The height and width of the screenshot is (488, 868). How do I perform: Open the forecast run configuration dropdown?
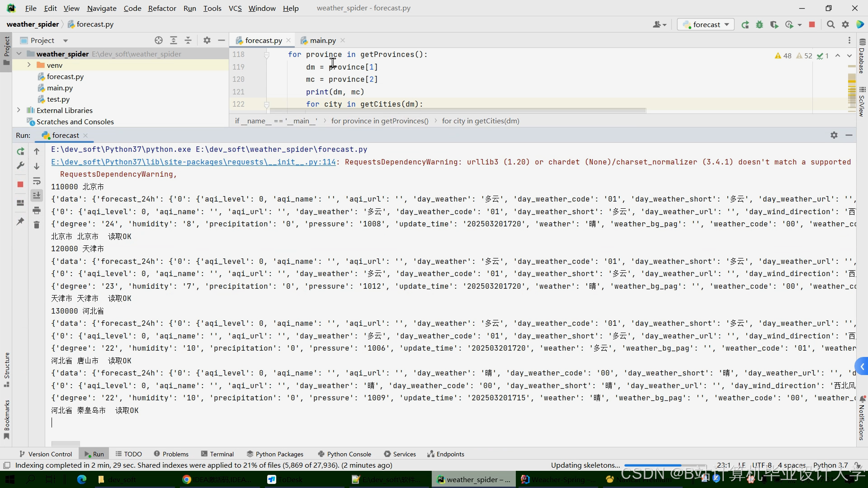point(706,24)
